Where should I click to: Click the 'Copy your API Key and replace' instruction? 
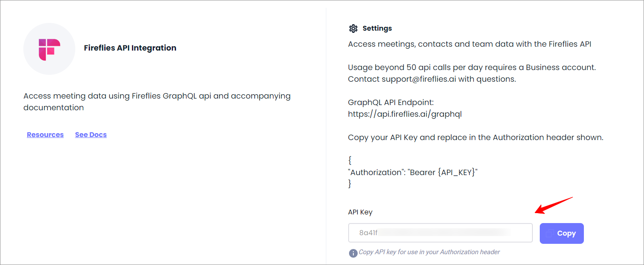click(x=476, y=137)
